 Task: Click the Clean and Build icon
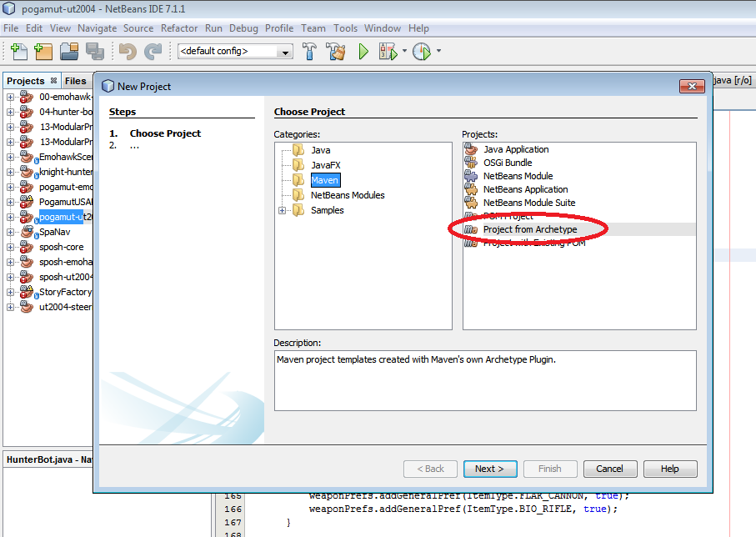coord(336,51)
